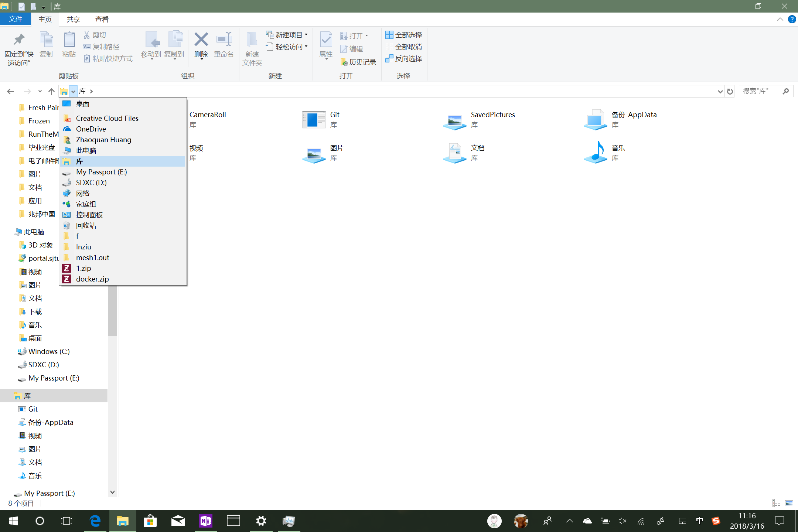Click the navigation pane vertical scrollbar thumb
The width and height of the screenshot is (798, 532).
(x=112, y=310)
